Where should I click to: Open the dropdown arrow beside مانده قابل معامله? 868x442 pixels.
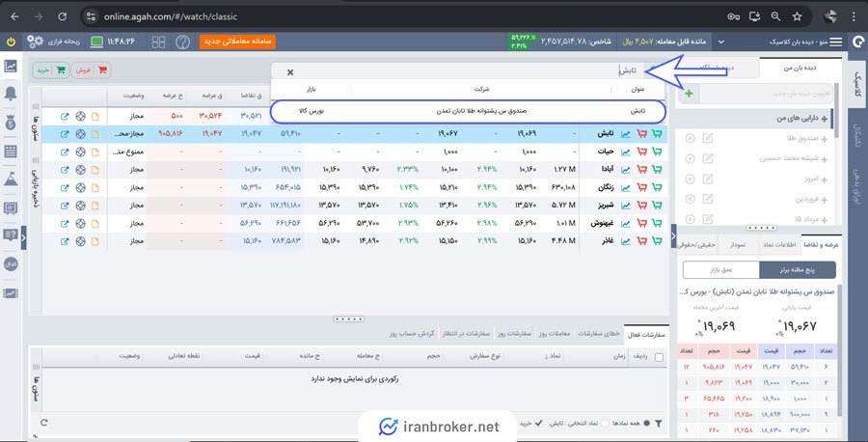[720, 41]
